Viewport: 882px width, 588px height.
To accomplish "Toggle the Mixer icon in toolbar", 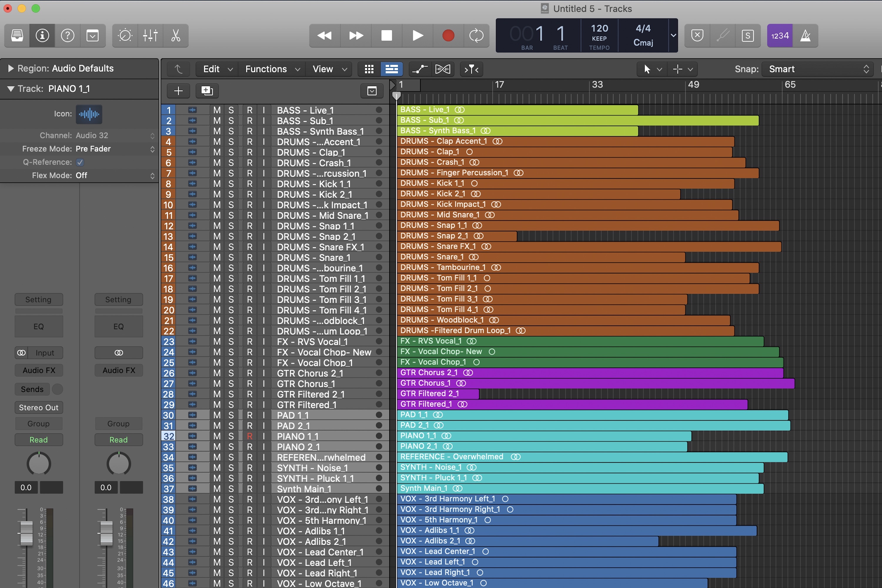I will pos(150,36).
